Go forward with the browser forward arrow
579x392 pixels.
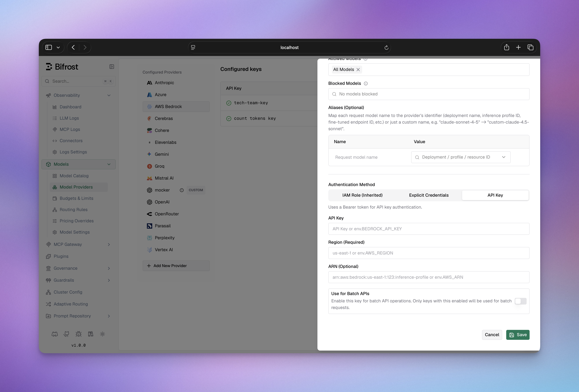click(85, 47)
